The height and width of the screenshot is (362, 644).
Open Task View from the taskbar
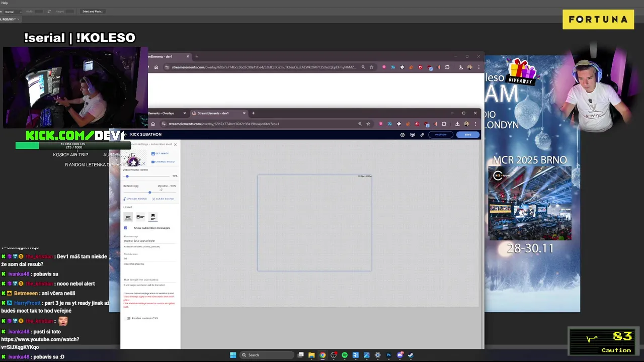[301, 355]
